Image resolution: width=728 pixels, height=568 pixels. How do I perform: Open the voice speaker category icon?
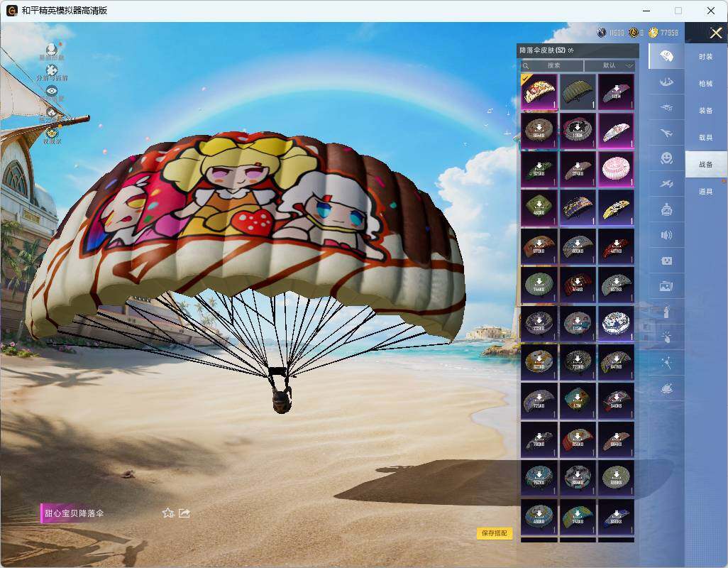(666, 235)
